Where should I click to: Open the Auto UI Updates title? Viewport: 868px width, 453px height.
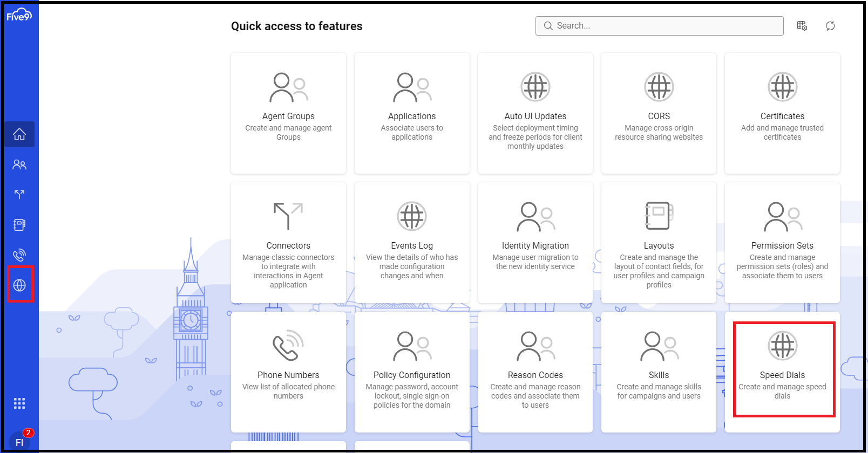pyautogui.click(x=535, y=116)
